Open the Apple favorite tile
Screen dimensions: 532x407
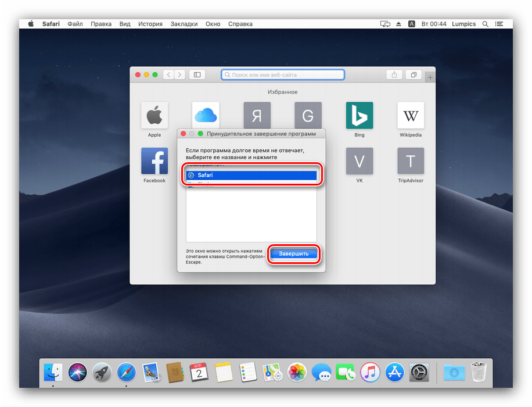point(154,116)
